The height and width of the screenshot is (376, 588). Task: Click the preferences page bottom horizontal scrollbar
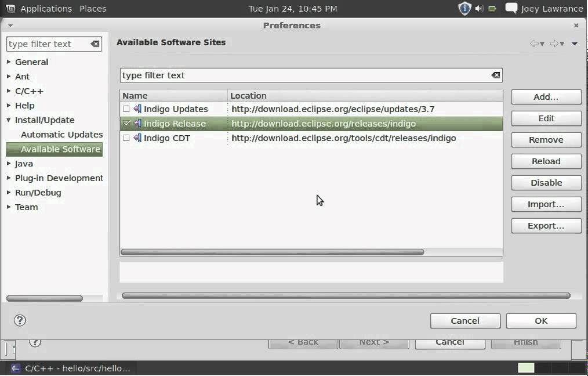(346, 296)
